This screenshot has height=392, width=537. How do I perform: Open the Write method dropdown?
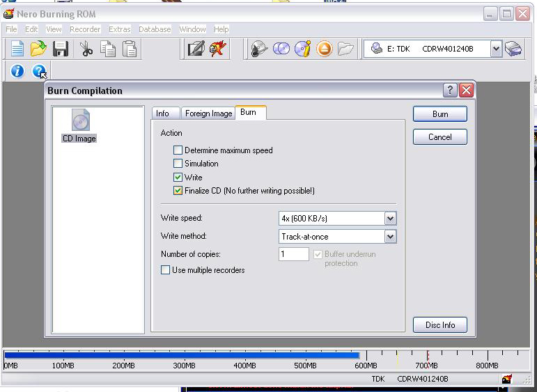(x=390, y=236)
